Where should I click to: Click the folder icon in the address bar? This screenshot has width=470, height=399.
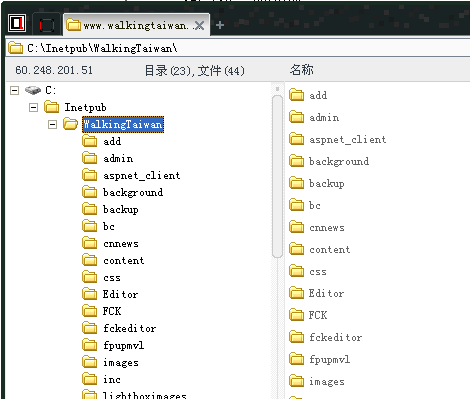click(x=15, y=48)
